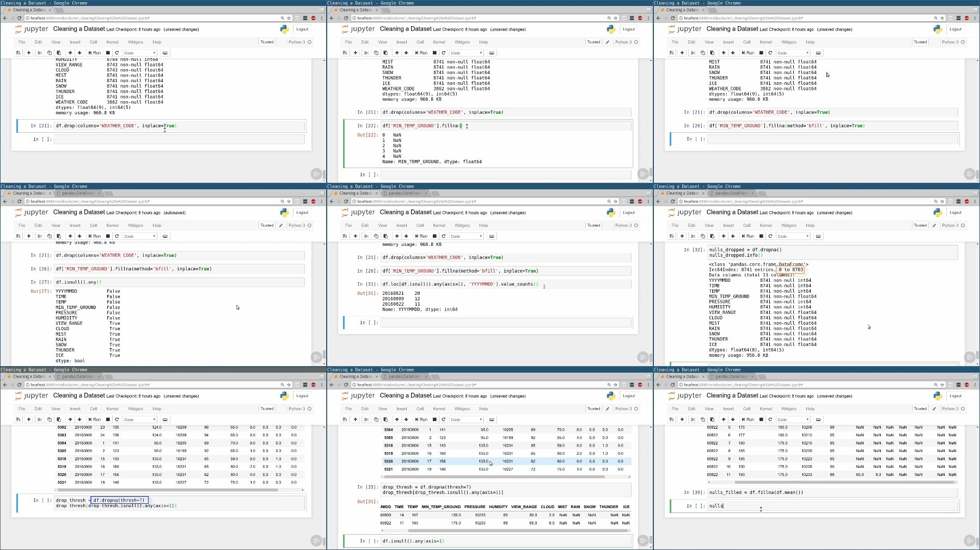Click the In [21] df.drop code cell in the In [32]-free notebook showing In [22]

[x=506, y=112]
